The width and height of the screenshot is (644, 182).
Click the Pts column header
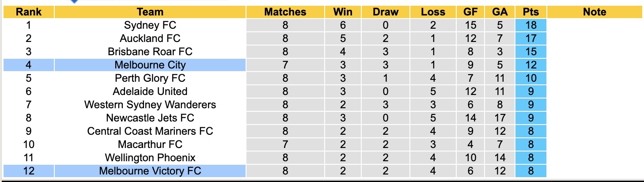[530, 12]
